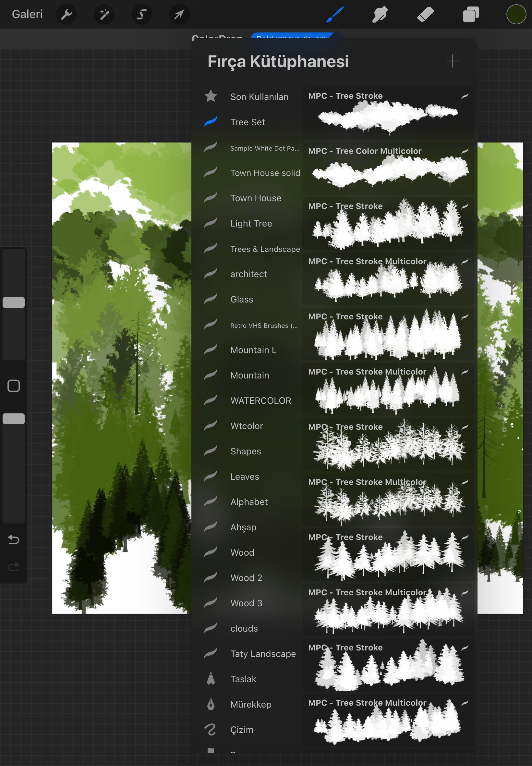Create new brush set with plus button
The height and width of the screenshot is (766, 532).
453,61
